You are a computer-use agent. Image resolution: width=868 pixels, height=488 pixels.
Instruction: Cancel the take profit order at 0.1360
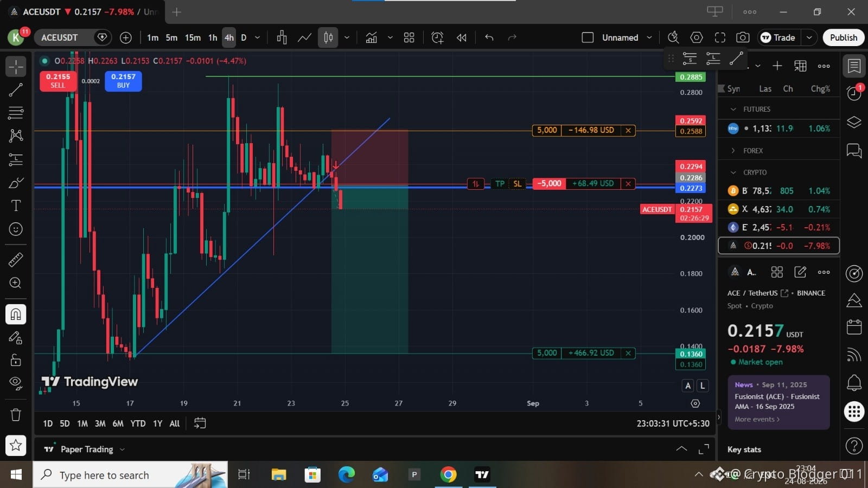coord(628,353)
